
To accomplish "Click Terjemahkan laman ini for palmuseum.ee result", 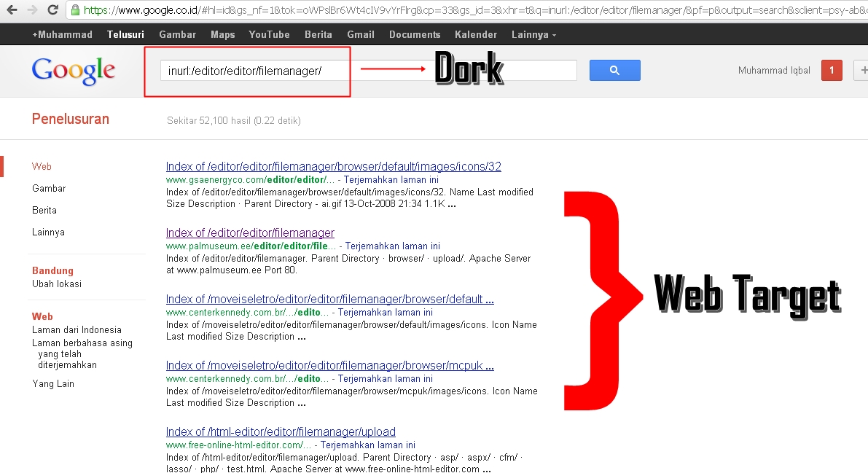I will (393, 246).
